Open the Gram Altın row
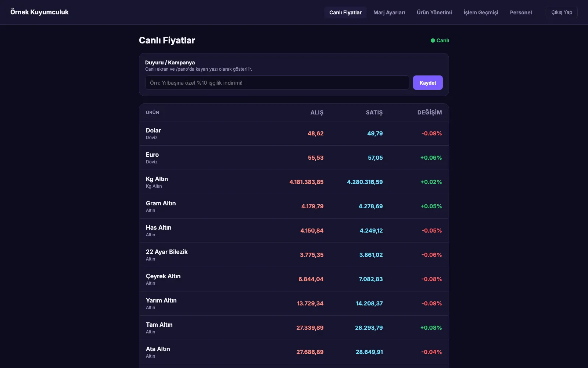The image size is (588, 368). coord(294,206)
